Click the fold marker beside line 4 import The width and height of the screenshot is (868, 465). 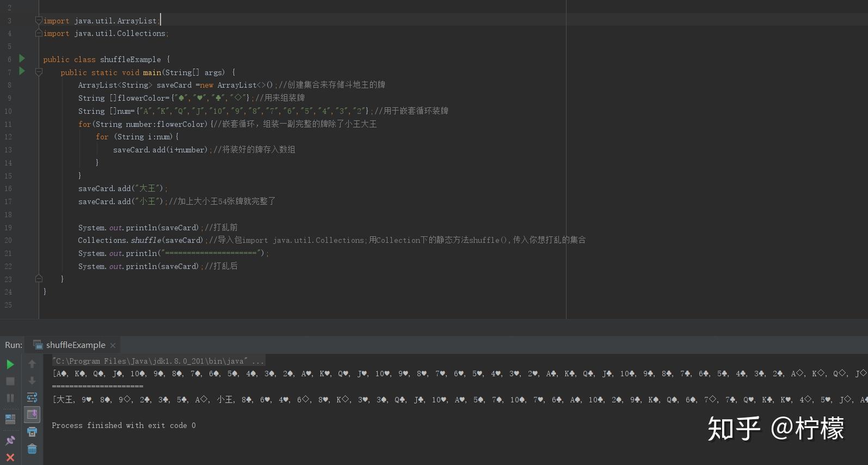click(39, 33)
